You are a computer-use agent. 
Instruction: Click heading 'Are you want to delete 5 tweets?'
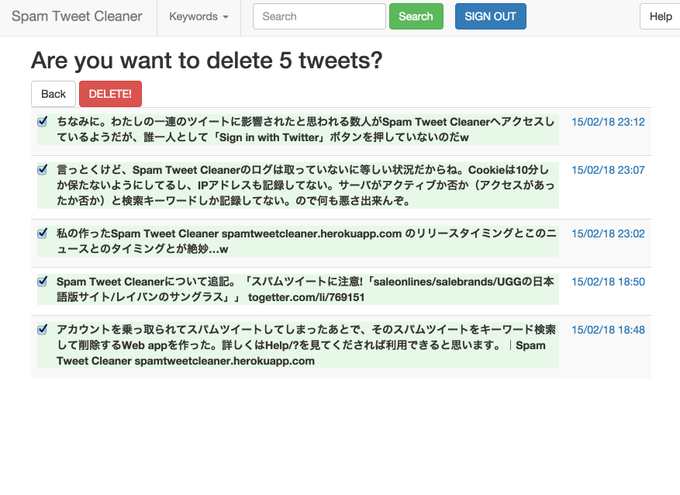[x=207, y=60]
